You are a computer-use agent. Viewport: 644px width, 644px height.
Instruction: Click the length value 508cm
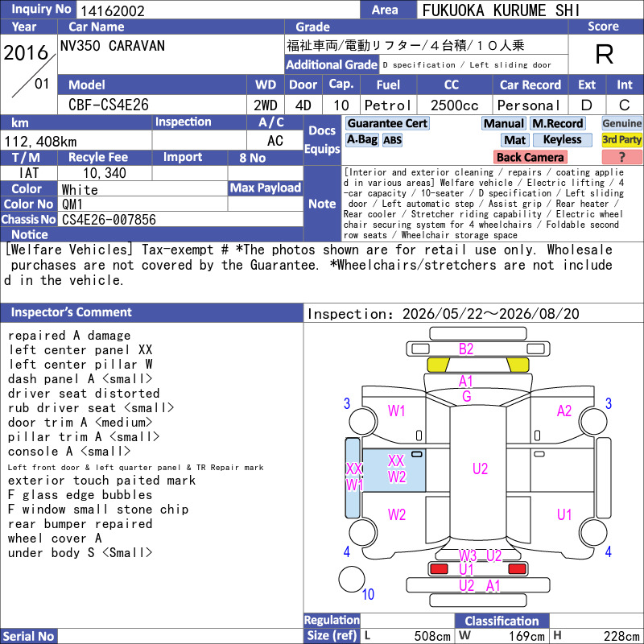tap(432, 636)
